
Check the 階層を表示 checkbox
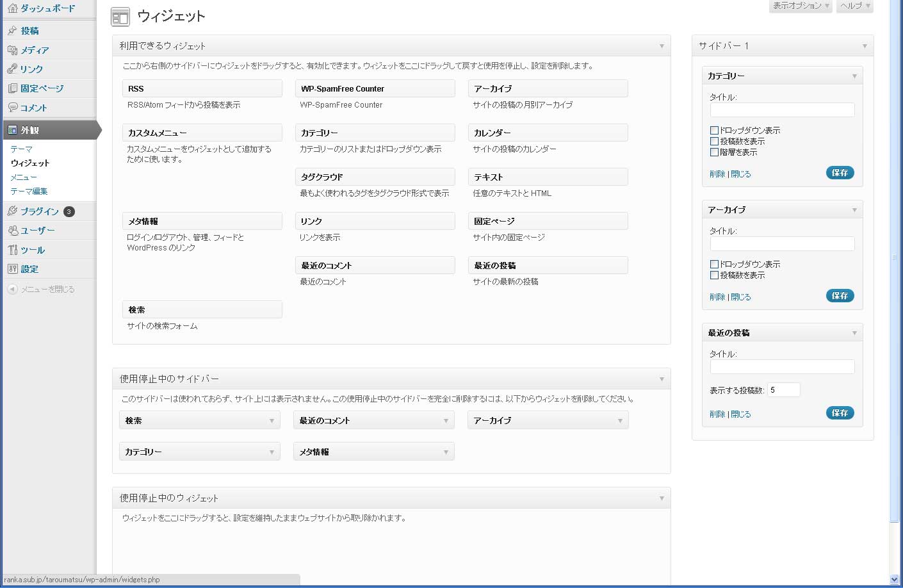pyautogui.click(x=714, y=152)
